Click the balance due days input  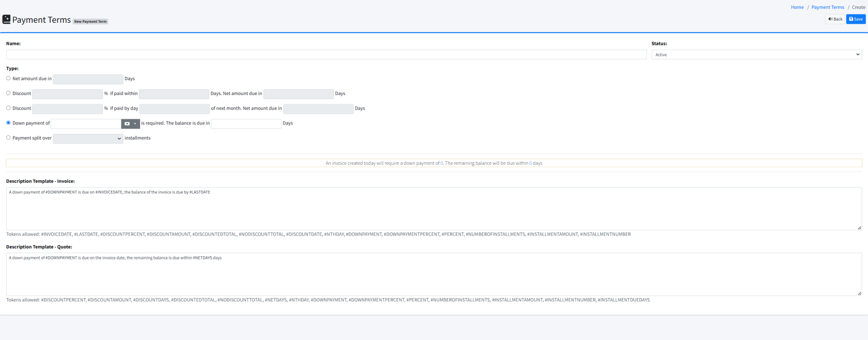click(x=246, y=124)
